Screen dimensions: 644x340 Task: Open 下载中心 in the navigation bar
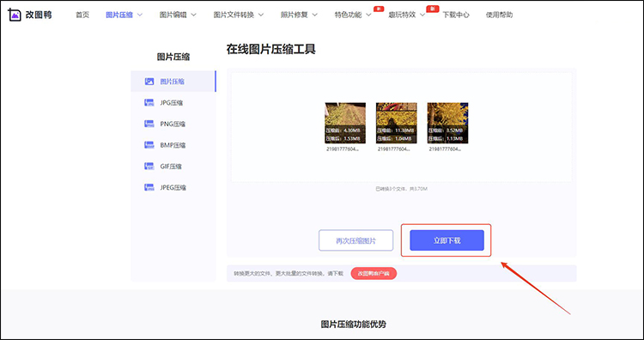pos(456,15)
